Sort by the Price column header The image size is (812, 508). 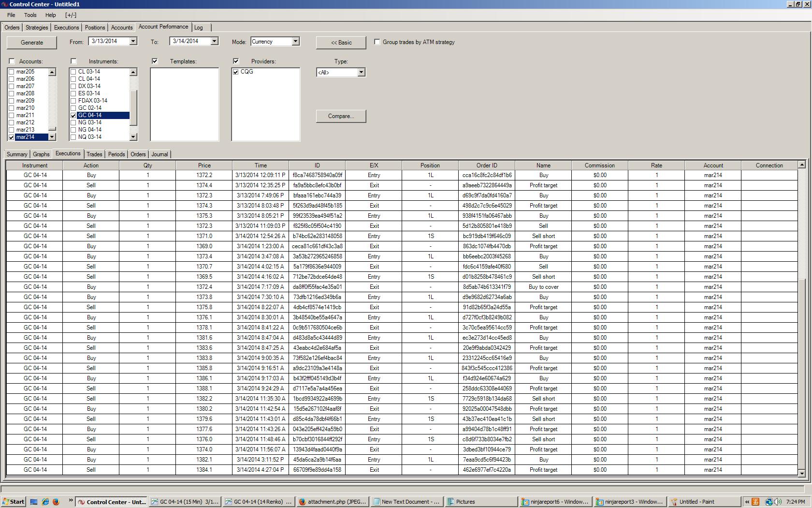pyautogui.click(x=204, y=165)
